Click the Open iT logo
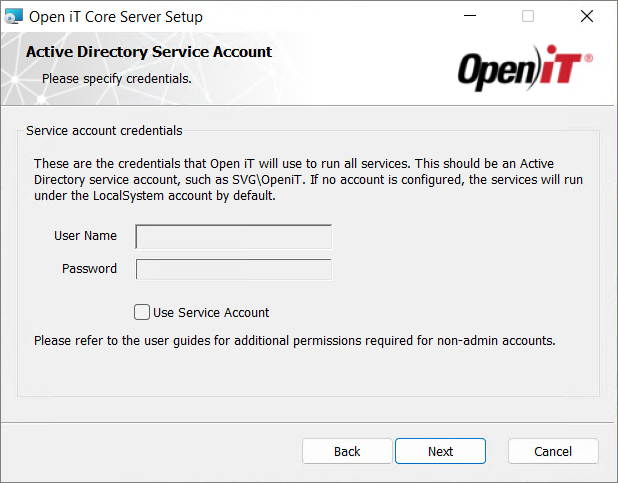Viewport: 618px width, 483px height. click(x=525, y=68)
